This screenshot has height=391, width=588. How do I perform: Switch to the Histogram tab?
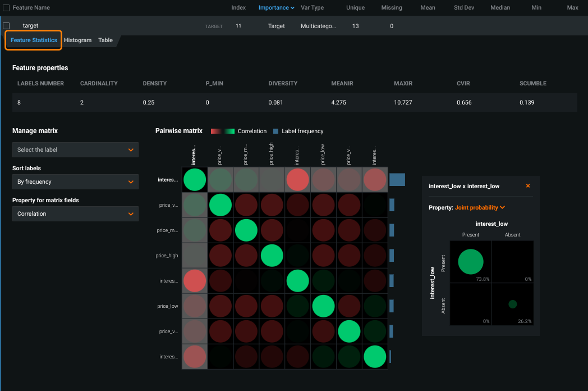77,40
